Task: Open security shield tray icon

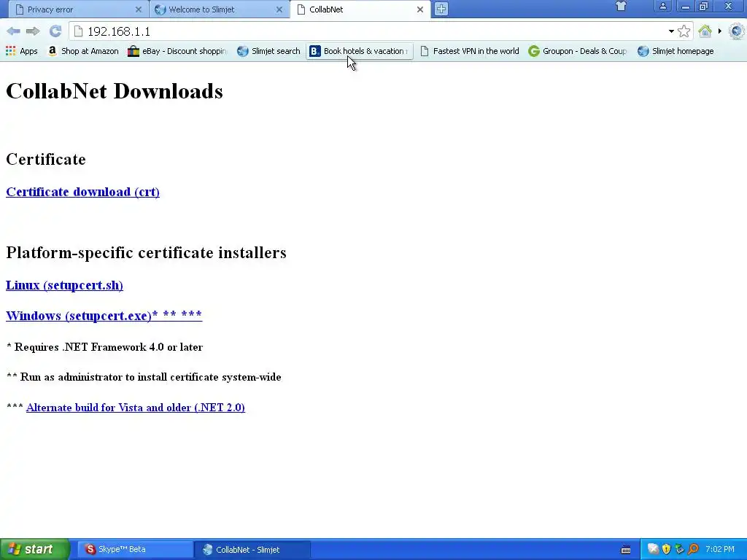Action: coord(667,550)
